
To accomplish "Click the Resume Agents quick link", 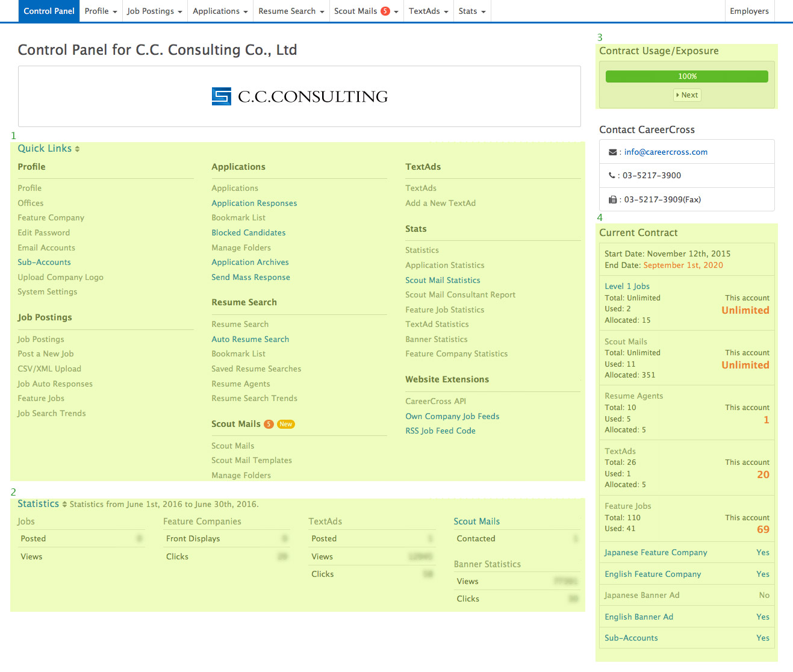I will pyautogui.click(x=240, y=384).
